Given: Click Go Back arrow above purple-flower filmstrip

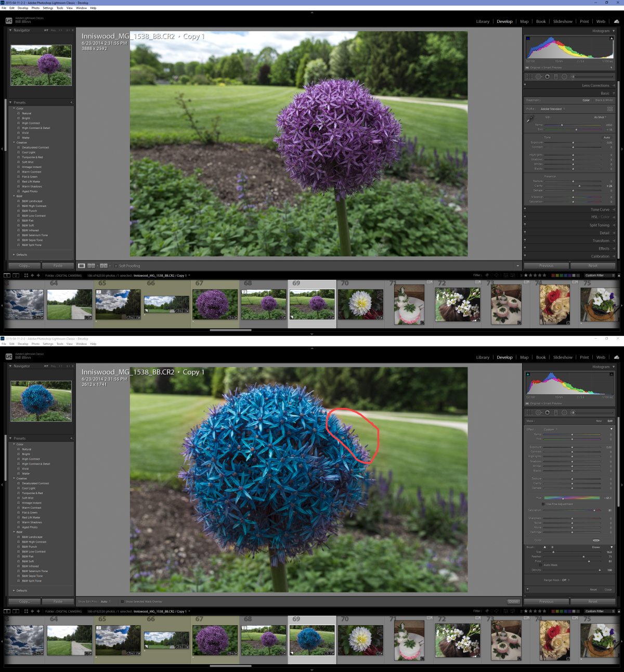Looking at the screenshot, I should (32, 275).
